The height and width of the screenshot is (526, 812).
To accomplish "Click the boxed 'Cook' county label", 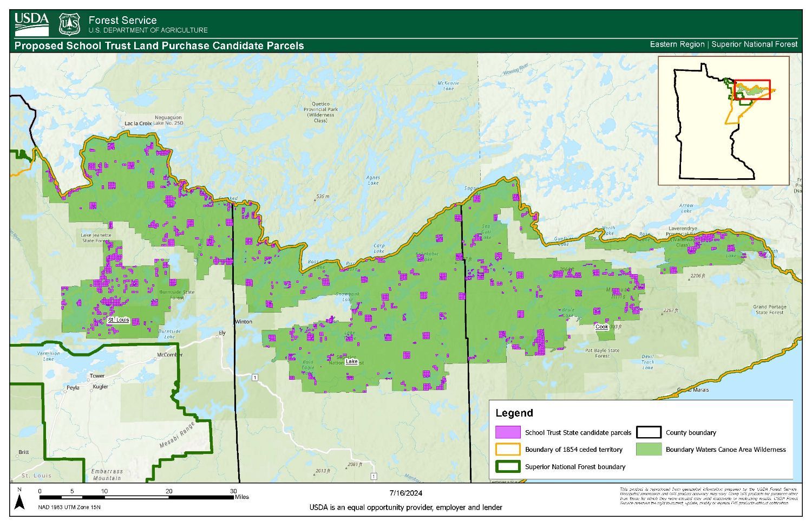I will click(x=601, y=327).
